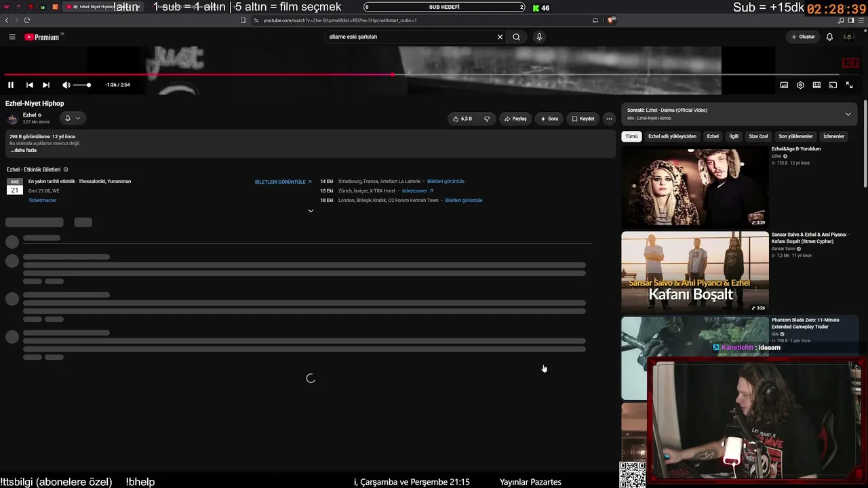Open the Ezhel channel name link
868x488 pixels.
[29, 115]
